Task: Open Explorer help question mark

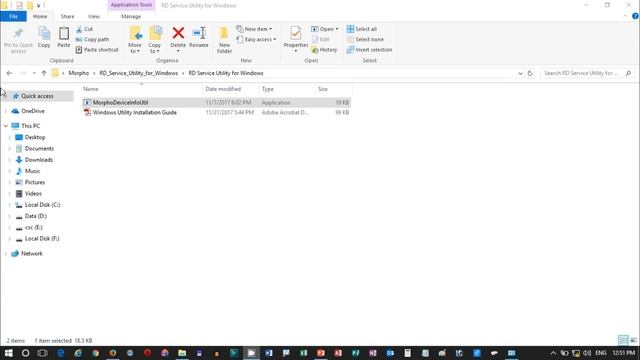Action: pos(635,16)
